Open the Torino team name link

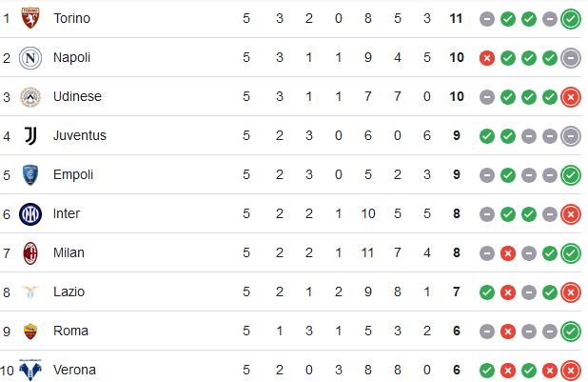[x=71, y=18]
